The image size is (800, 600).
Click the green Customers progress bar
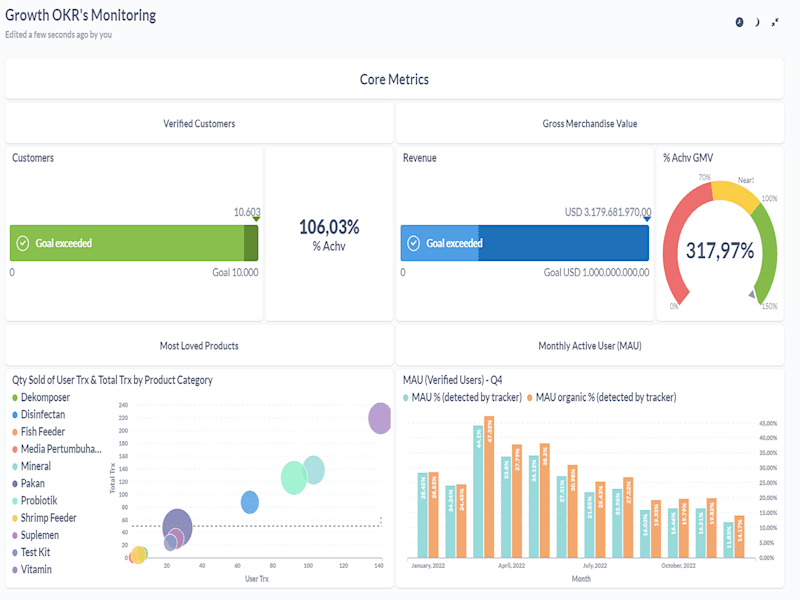[x=134, y=243]
